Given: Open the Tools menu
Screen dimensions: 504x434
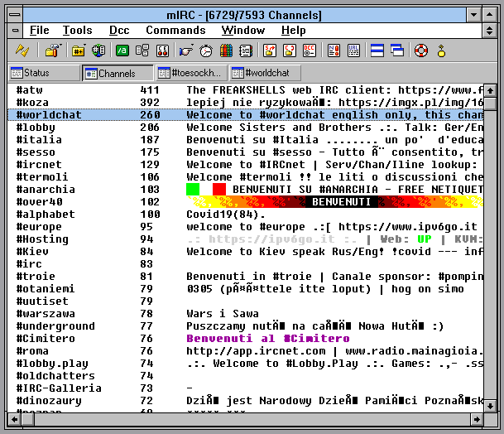Looking at the screenshot, I should (x=77, y=31).
